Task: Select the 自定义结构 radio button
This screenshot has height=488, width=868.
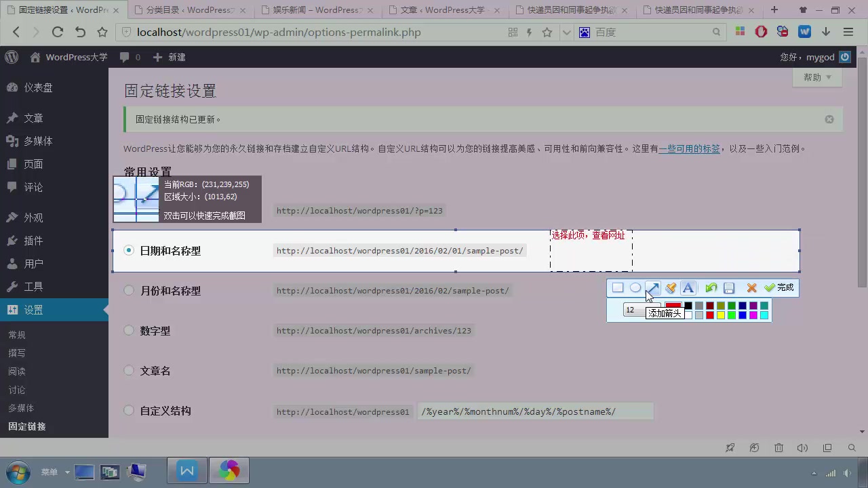Action: point(129,411)
